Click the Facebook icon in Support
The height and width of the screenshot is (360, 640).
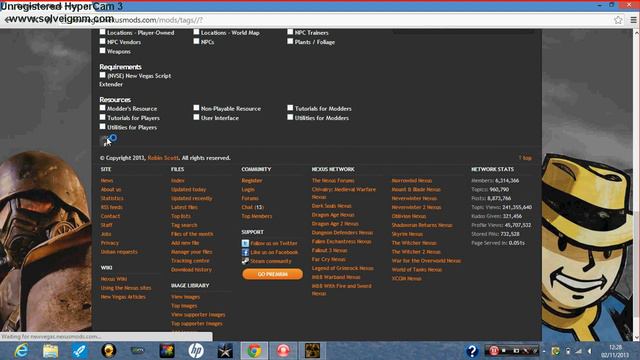(245, 252)
